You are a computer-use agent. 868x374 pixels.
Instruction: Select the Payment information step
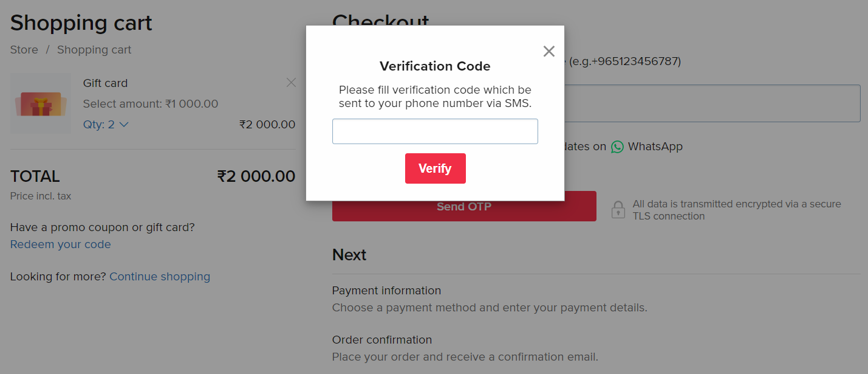click(386, 291)
